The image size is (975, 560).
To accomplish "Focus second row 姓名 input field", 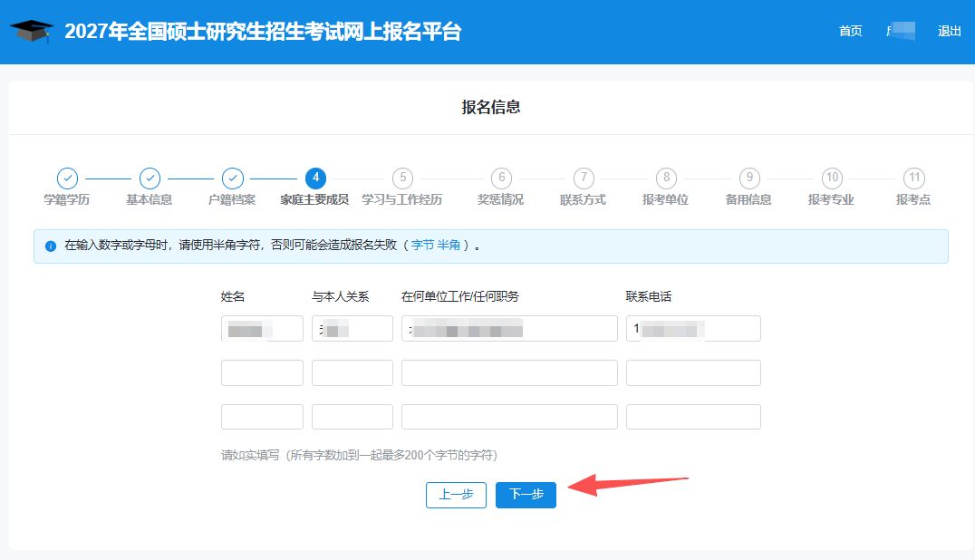I will 262,373.
